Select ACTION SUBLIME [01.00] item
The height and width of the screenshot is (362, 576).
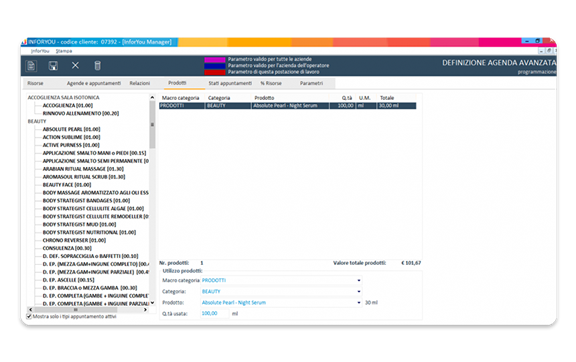pos(71,137)
